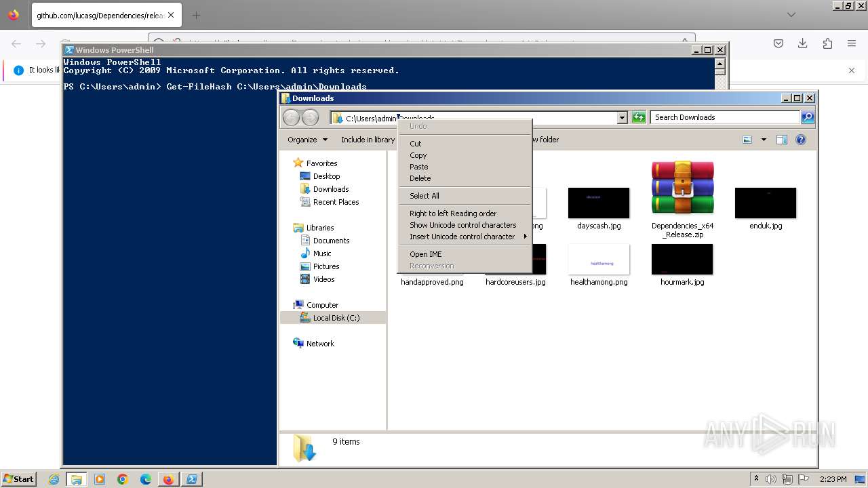Open the Start menu
Viewport: 868px width, 488px height.
[x=19, y=479]
